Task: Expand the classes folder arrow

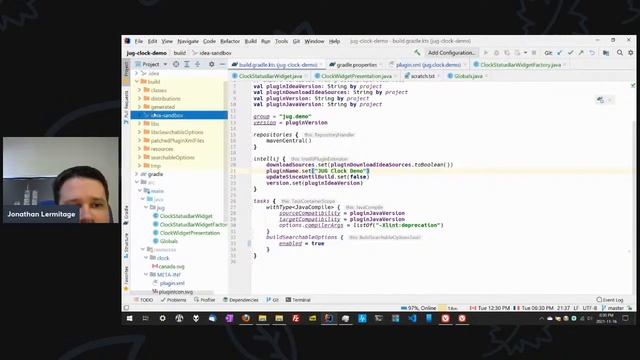Action: (x=140, y=90)
